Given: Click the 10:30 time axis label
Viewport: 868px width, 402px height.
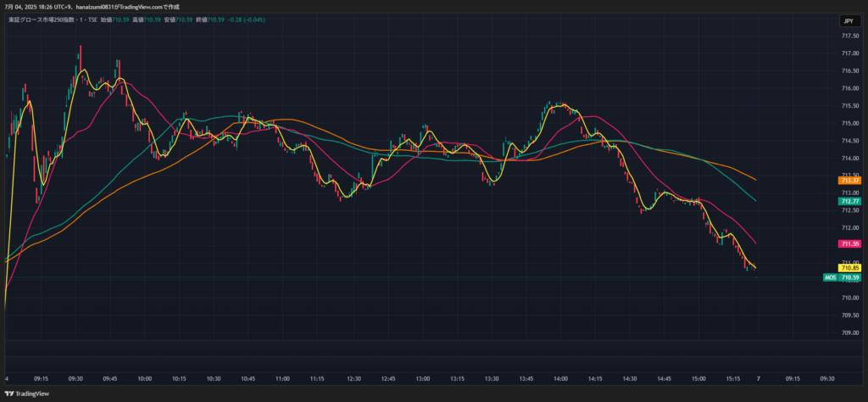Looking at the screenshot, I should click(x=214, y=379).
